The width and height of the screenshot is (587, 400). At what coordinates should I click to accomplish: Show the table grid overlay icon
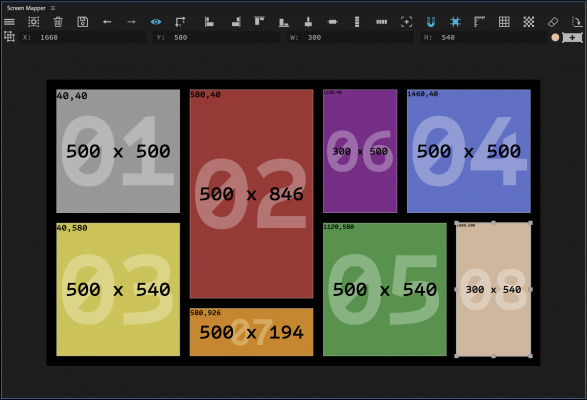pos(504,22)
